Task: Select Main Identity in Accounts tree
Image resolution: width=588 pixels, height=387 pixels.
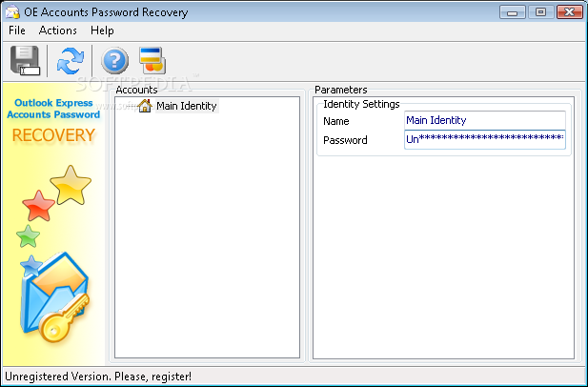Action: tap(187, 106)
